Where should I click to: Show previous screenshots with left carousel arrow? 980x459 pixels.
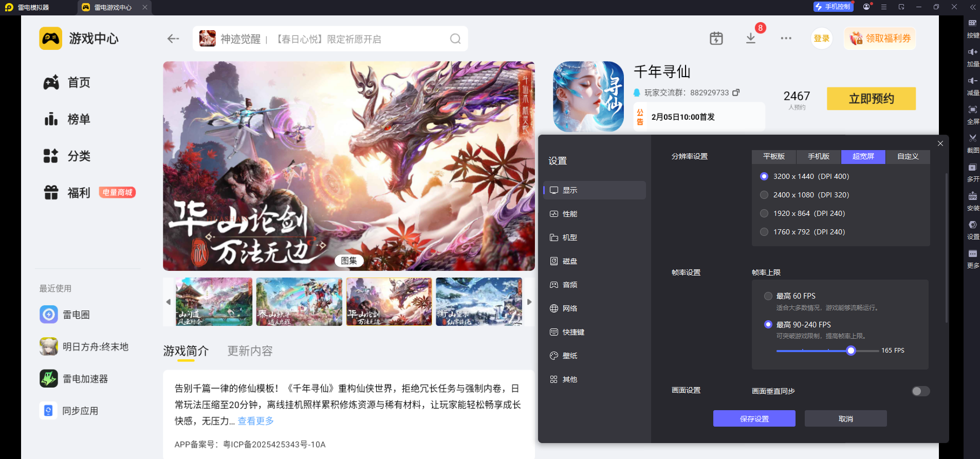[x=168, y=302]
